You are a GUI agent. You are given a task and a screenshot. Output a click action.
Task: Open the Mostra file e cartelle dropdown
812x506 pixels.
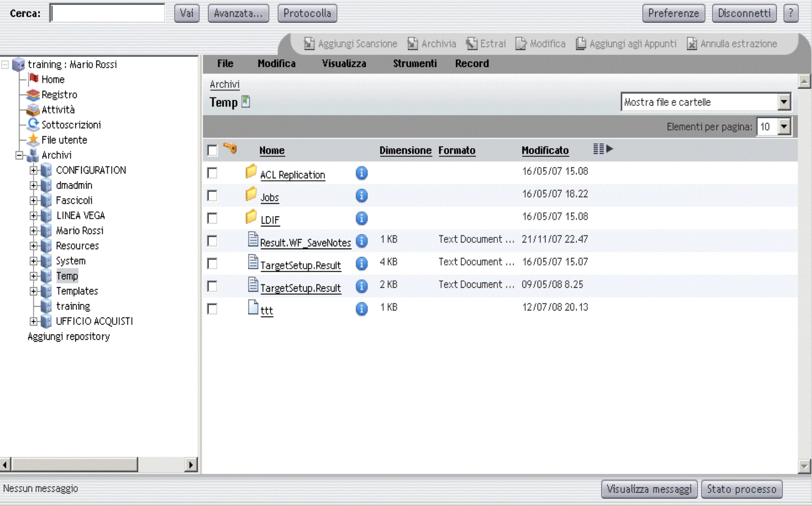pyautogui.click(x=783, y=102)
